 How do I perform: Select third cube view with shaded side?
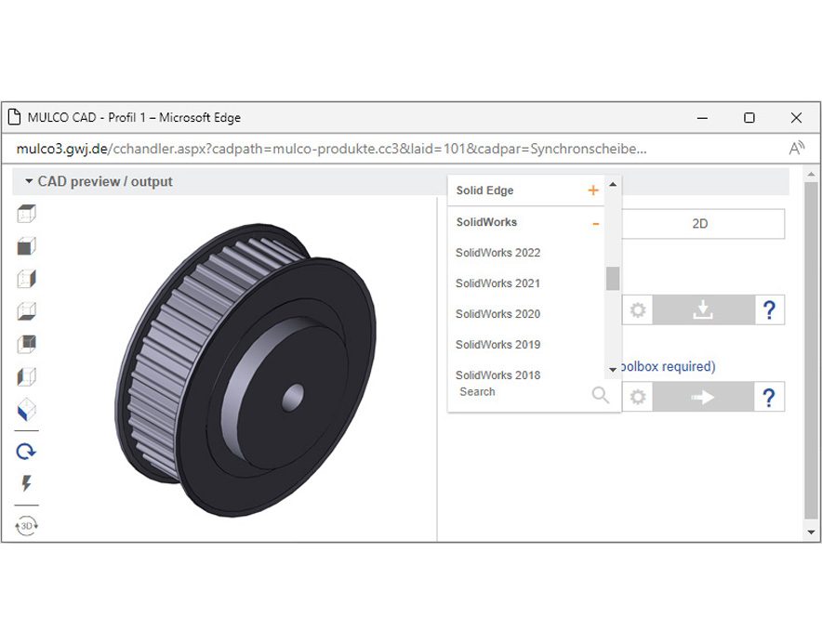[x=26, y=279]
